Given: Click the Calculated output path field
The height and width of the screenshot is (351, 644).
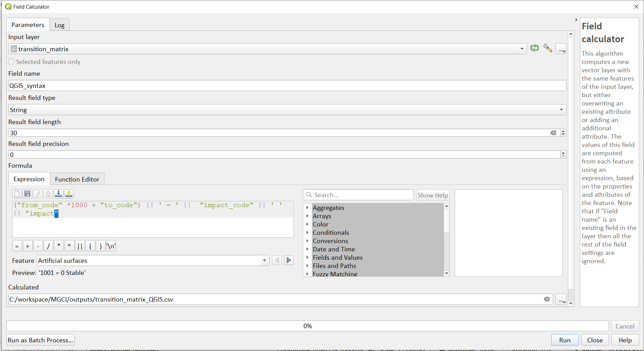Looking at the screenshot, I should tap(280, 299).
